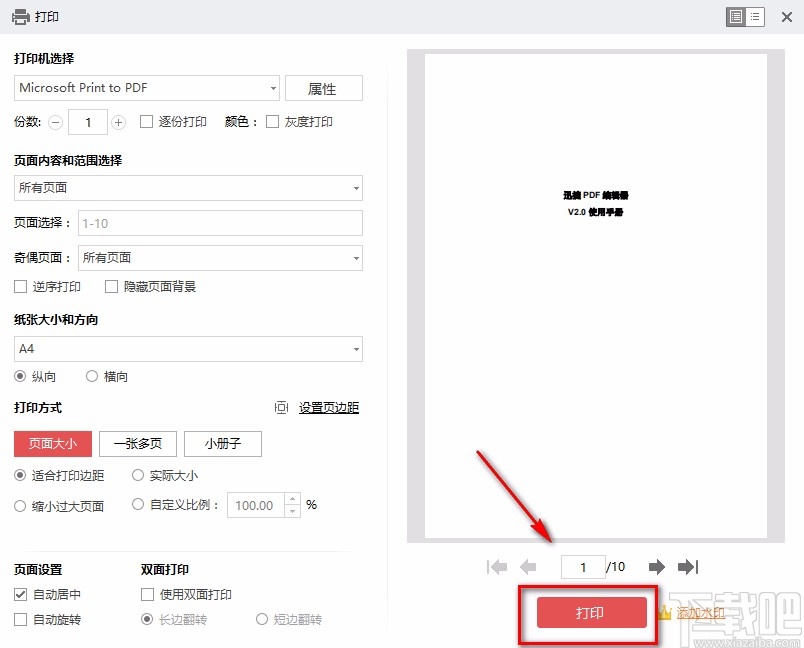The height and width of the screenshot is (648, 804).
Task: Switch to the 一张多页 tab
Action: click(137, 444)
